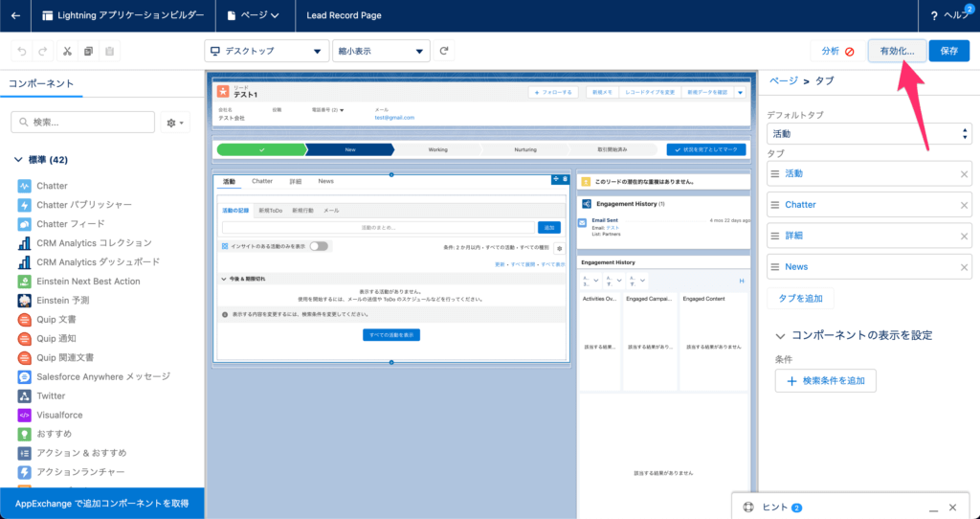Open the 新規ToDo activity subtab
Viewport: 980px width, 519px height.
click(x=271, y=211)
